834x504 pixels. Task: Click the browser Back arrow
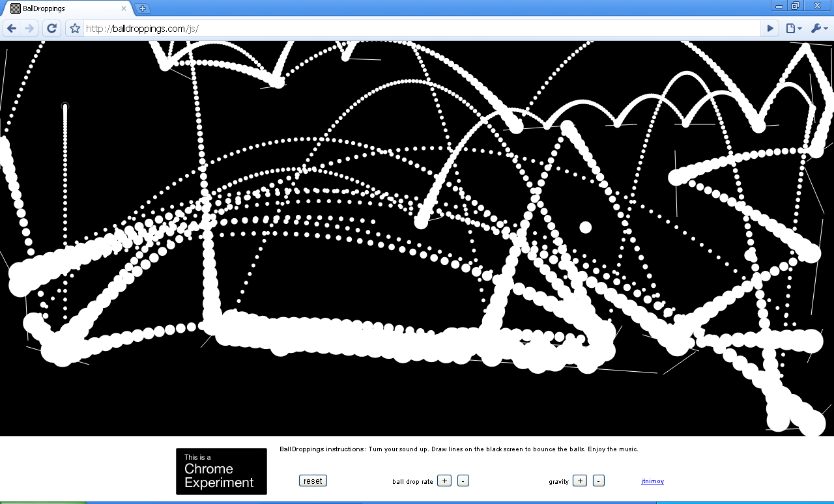12,29
